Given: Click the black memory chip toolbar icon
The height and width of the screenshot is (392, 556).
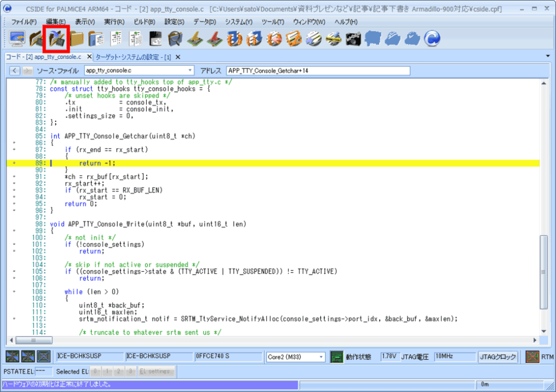Looking at the screenshot, I should coord(156,38).
